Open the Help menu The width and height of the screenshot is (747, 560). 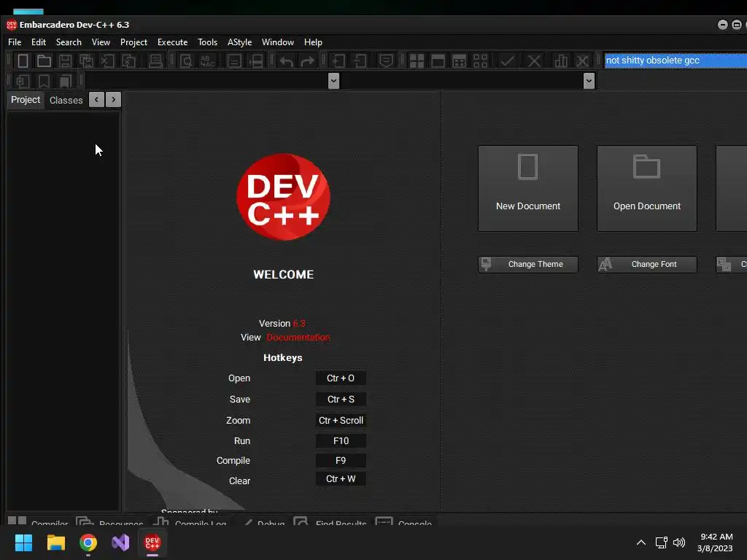[x=313, y=42]
